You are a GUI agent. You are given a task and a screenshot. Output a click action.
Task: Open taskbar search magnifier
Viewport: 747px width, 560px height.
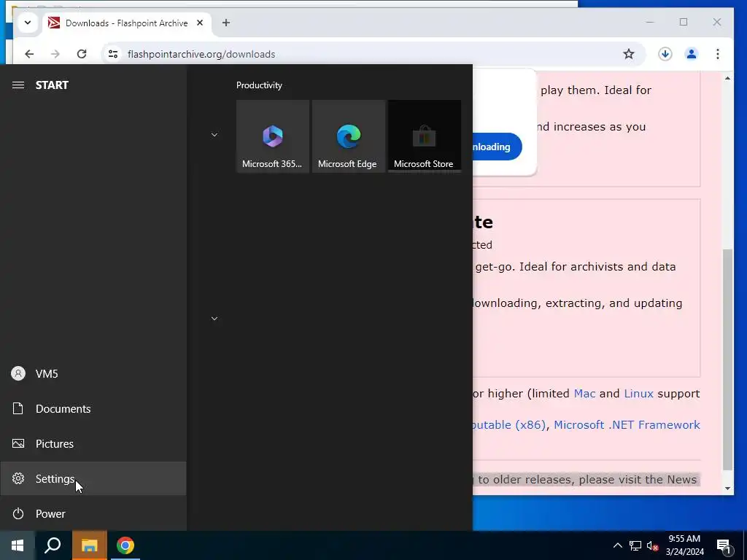click(x=53, y=545)
